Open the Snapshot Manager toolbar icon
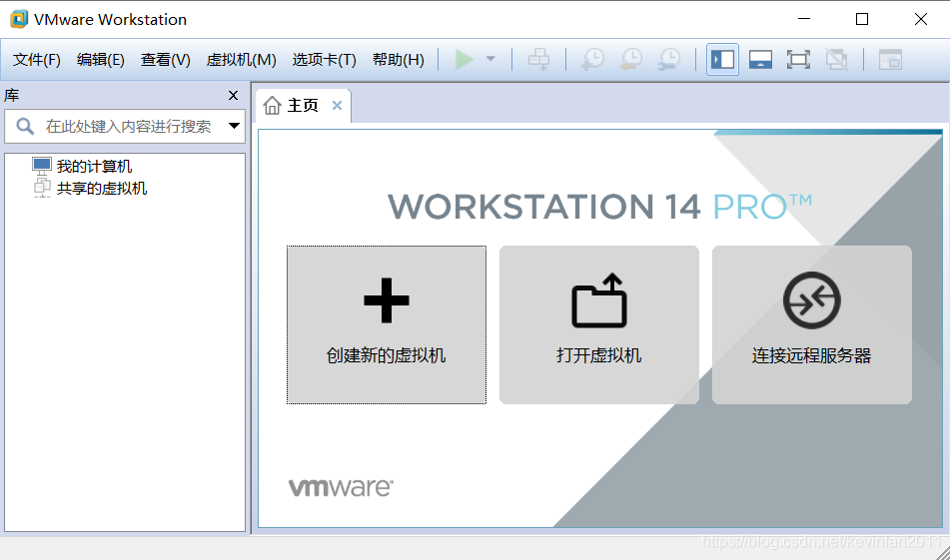Viewport: 950px width, 560px height. coord(669,59)
